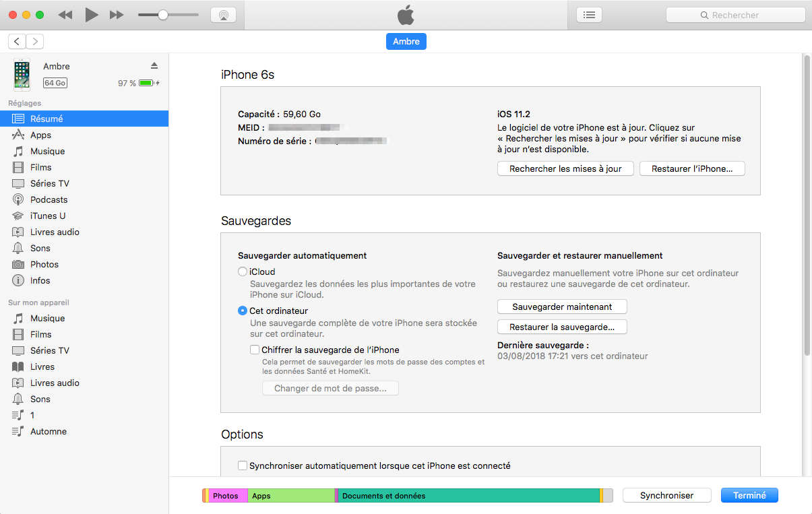Click the fast-forward playback button
Image resolution: width=812 pixels, height=514 pixels.
click(x=117, y=15)
